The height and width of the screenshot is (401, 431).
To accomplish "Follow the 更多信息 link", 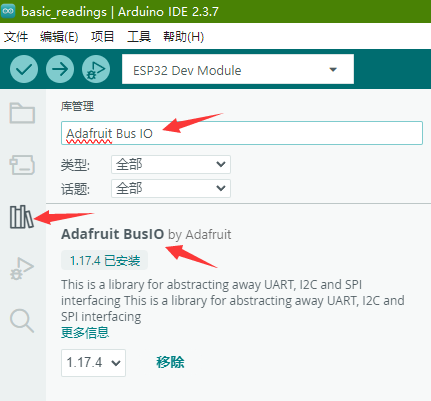I will [x=85, y=333].
